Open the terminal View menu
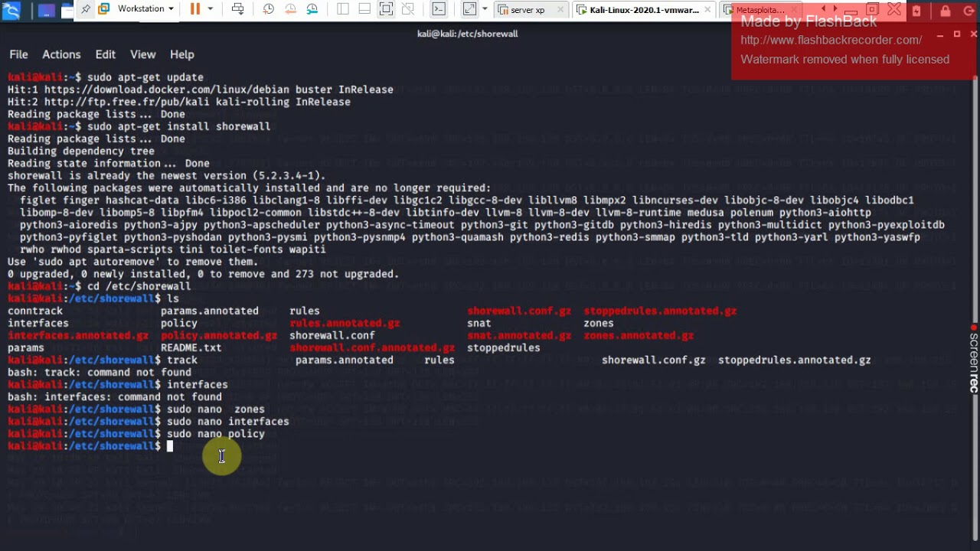Image resolution: width=980 pixels, height=551 pixels. pyautogui.click(x=142, y=54)
